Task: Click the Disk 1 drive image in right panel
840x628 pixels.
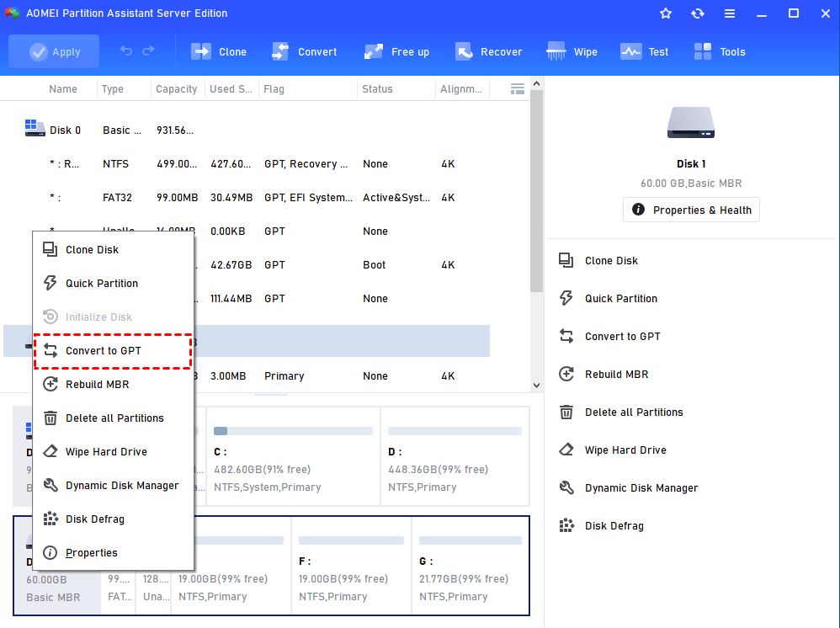Action: coord(690,123)
